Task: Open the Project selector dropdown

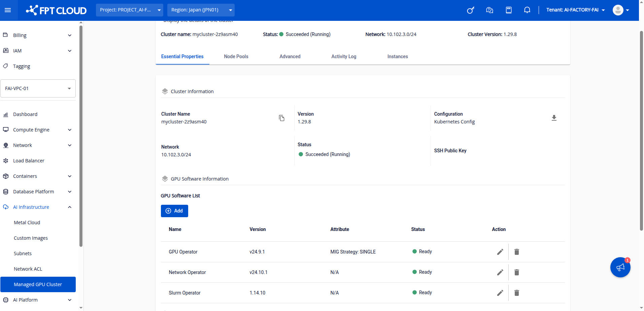Action: click(x=129, y=10)
